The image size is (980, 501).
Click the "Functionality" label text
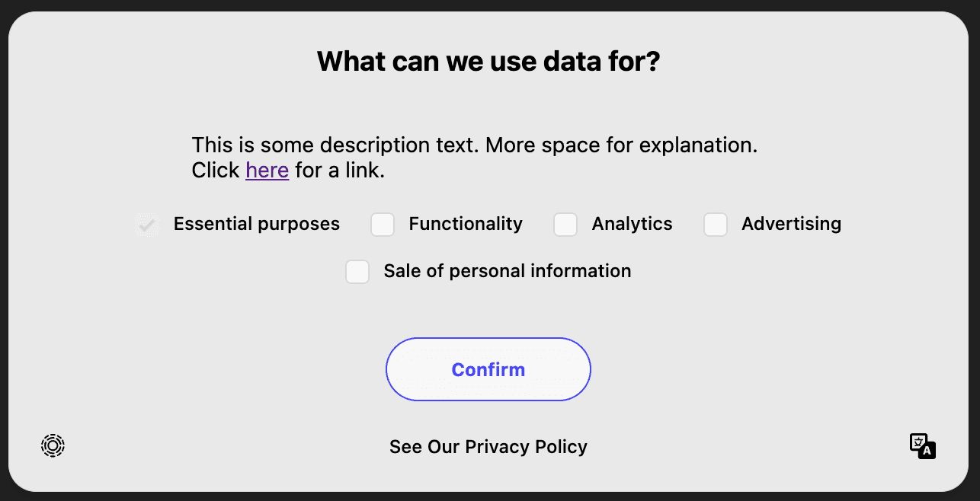(466, 224)
